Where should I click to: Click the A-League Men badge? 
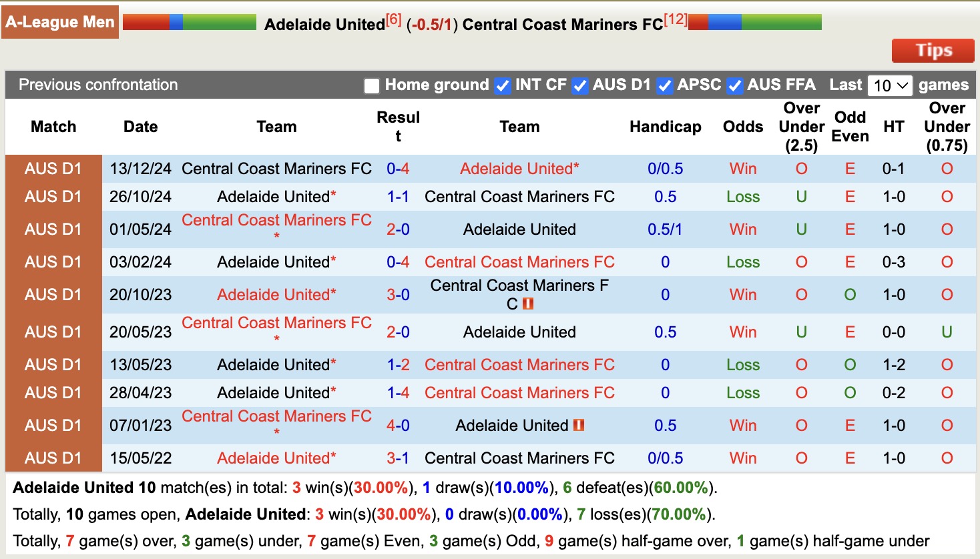(60, 21)
